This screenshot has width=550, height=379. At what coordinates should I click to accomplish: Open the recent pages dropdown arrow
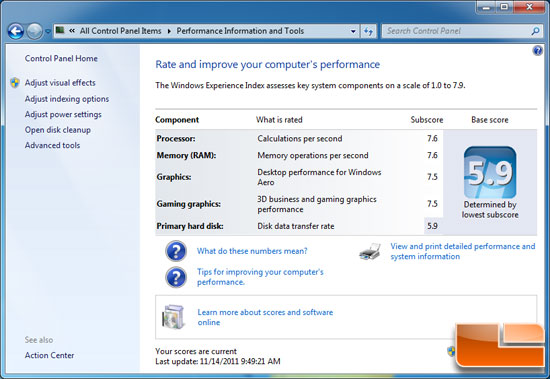tap(48, 32)
